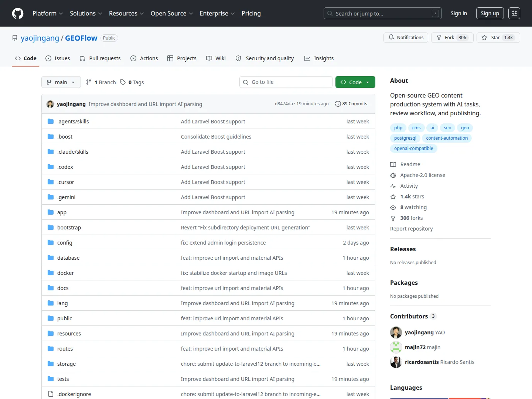Click the .dockerignore file icon
This screenshot has width=532, height=399.
click(x=51, y=394)
